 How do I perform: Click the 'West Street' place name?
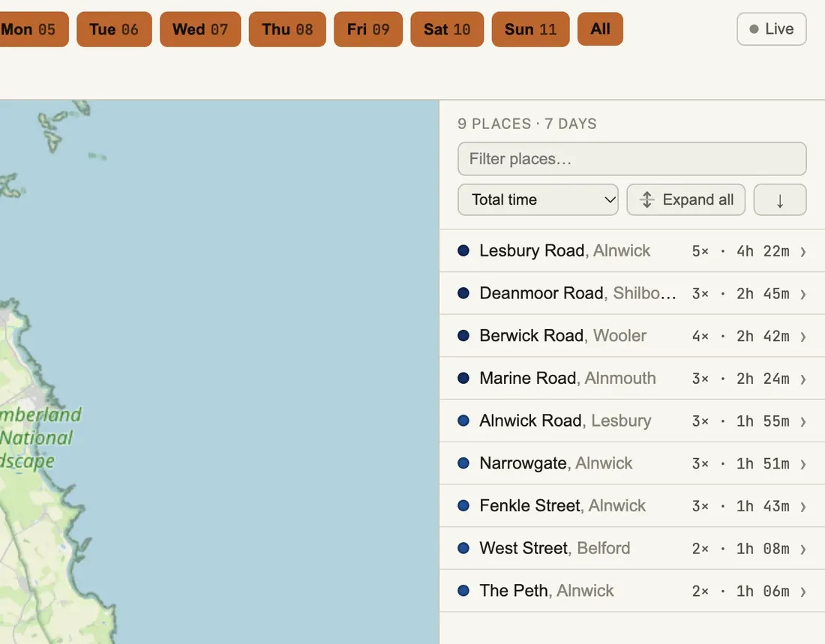pyautogui.click(x=523, y=548)
